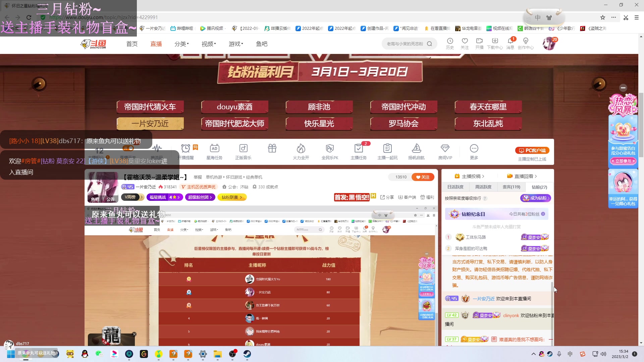Screen dimensions: 644x362
Task: Click the search input field
Action: pyautogui.click(x=405, y=44)
